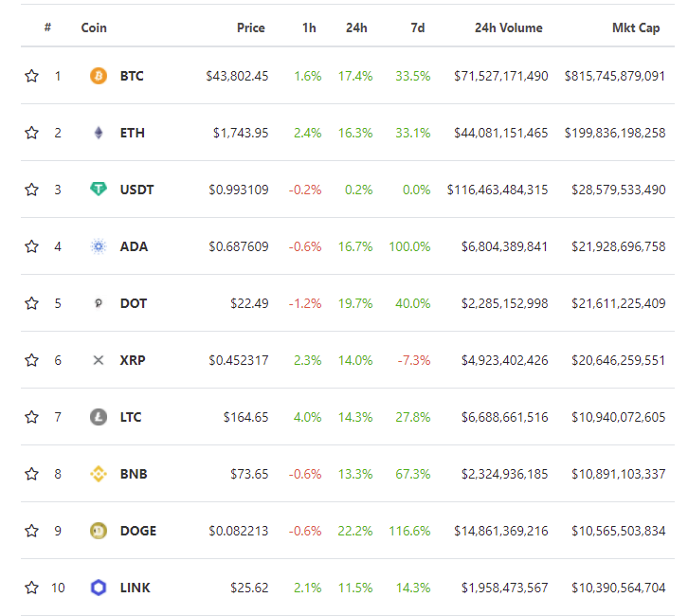Click XRP 7d change -7.3%
688x616 pixels.
pyautogui.click(x=414, y=360)
